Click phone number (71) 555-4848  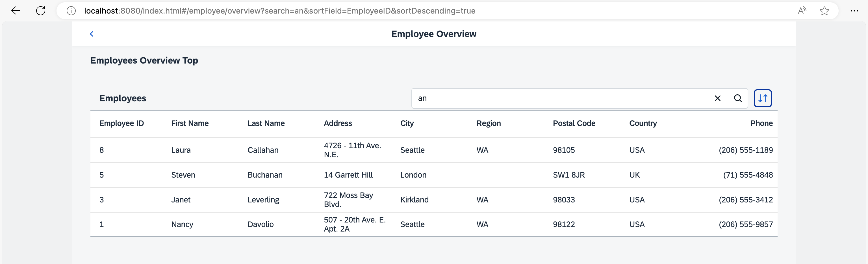pos(748,175)
